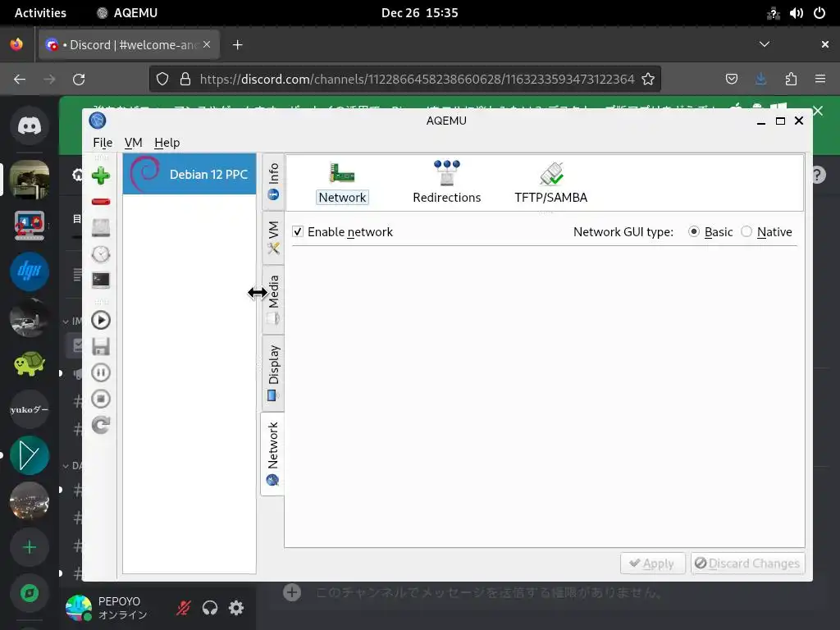Open the hard disk manager icon in AQEMU toolbar
Image resolution: width=840 pixels, height=630 pixels.
click(101, 228)
